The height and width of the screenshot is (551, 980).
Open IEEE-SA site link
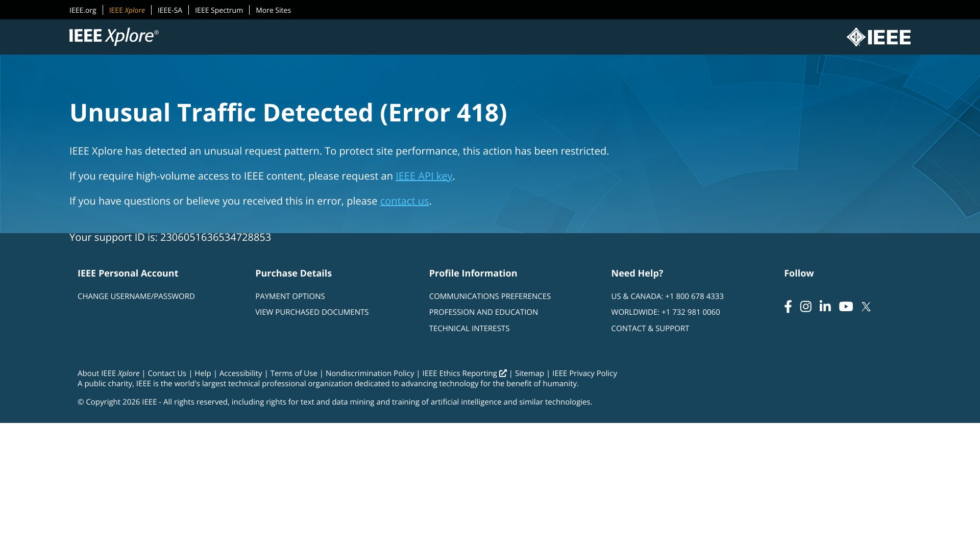170,10
